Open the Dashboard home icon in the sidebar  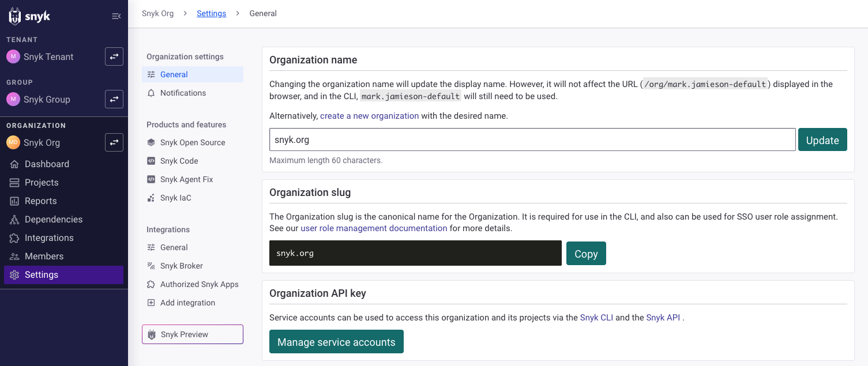click(15, 164)
